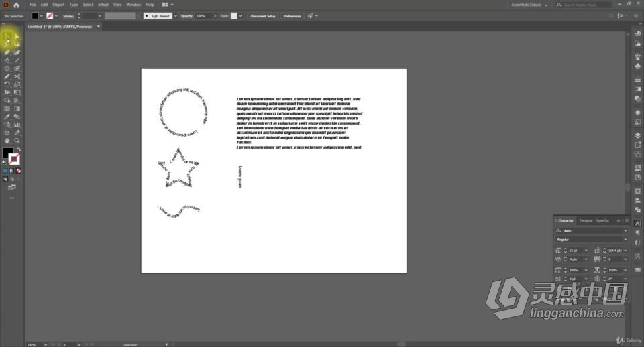Screen dimensions: 644x347
Task: Click the Home icon in top bar
Action: pyautogui.click(x=16, y=5)
